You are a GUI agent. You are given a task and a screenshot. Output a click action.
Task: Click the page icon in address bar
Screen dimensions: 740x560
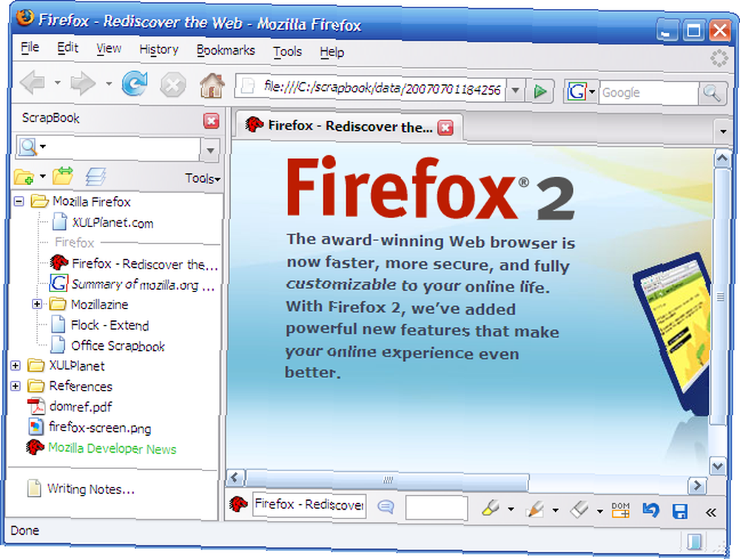(247, 86)
